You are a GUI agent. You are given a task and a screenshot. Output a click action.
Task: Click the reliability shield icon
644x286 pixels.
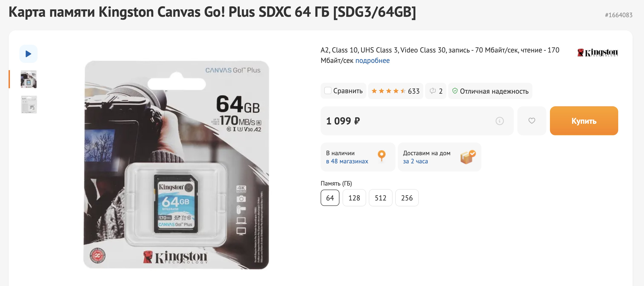[455, 91]
